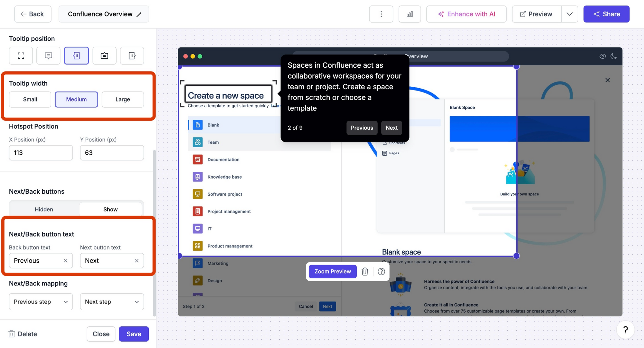Click the Zoom Preview button
Viewport: 644px width, 348px height.
coord(333,271)
